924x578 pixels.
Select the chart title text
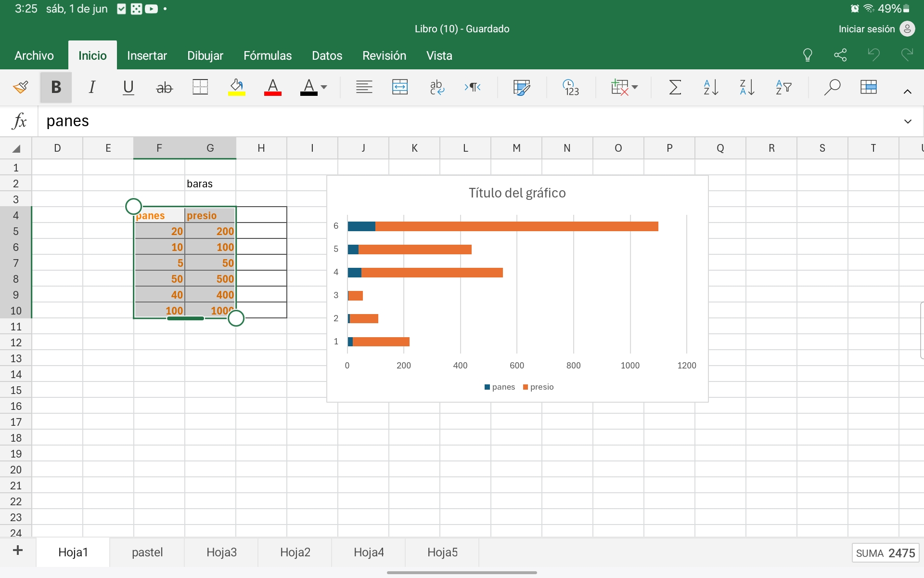point(517,193)
